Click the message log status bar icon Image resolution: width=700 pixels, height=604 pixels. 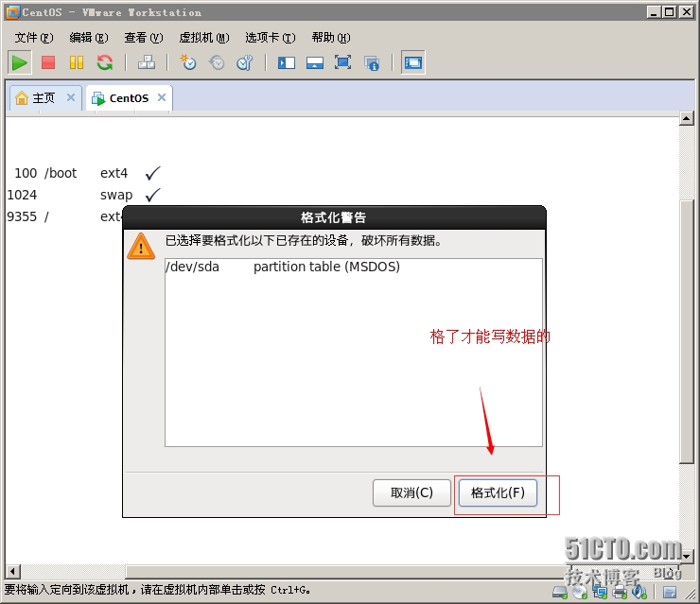click(670, 593)
